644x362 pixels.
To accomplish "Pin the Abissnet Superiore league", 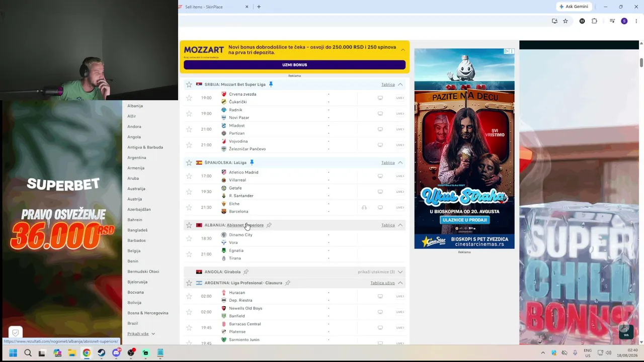I will point(269,225).
